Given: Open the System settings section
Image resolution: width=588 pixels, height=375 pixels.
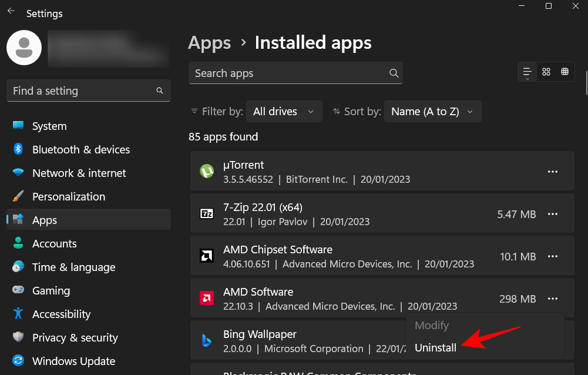Looking at the screenshot, I should coord(49,126).
